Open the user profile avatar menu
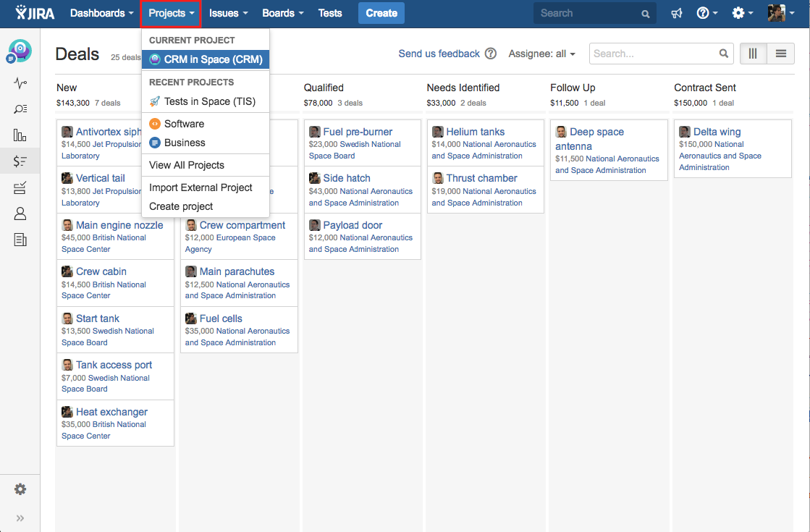The height and width of the screenshot is (532, 810). pos(780,13)
